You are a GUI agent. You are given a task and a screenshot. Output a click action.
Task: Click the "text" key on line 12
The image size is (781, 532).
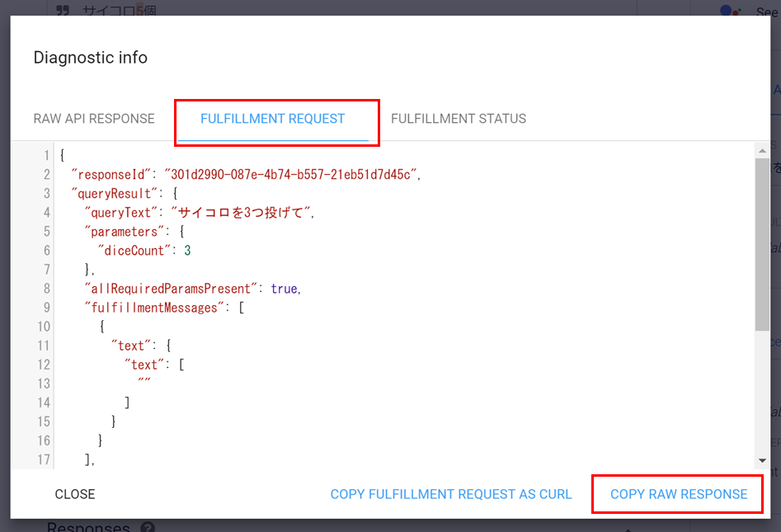point(144,365)
